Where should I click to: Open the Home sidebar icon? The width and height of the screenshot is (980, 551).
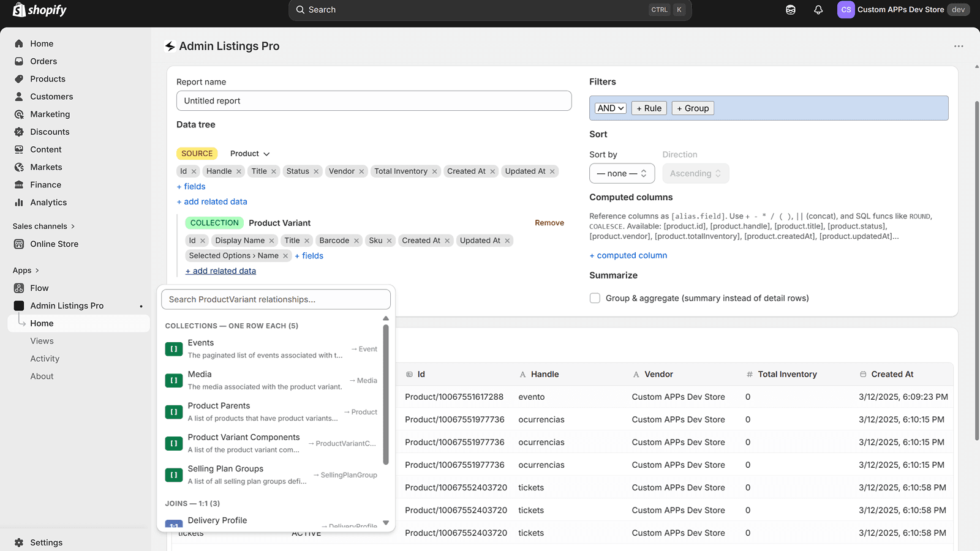19,43
